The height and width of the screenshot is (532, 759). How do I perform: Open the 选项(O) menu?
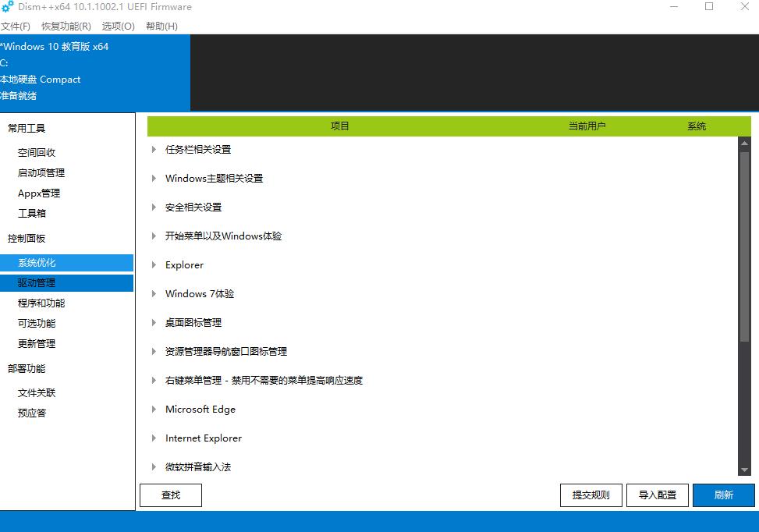(x=117, y=26)
